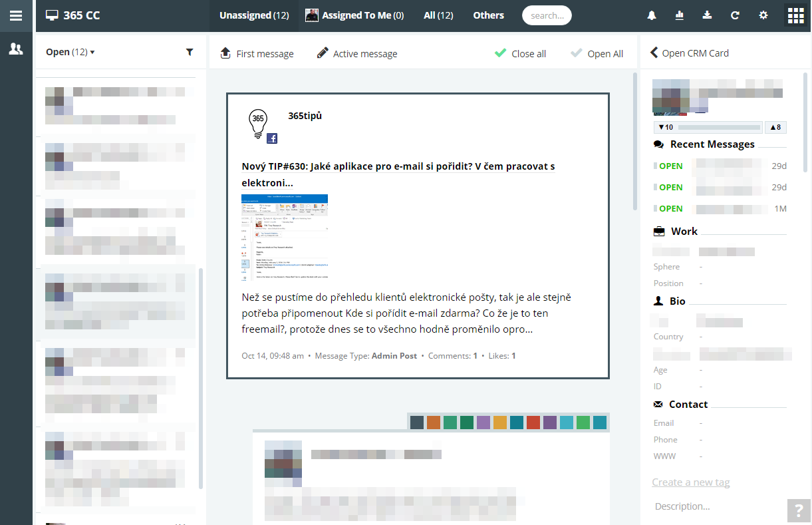Click the 365 lightbulb page avatar
This screenshot has width=812, height=525.
coord(259,124)
